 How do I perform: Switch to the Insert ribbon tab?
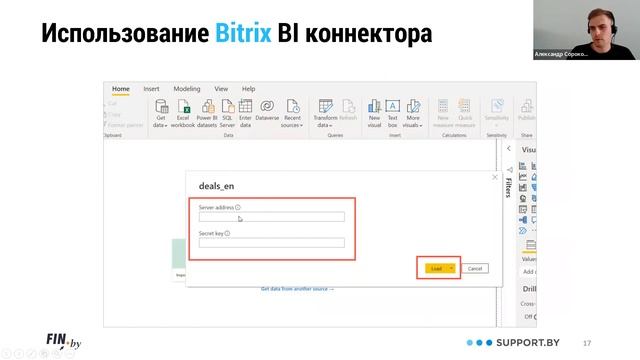pyautogui.click(x=151, y=89)
